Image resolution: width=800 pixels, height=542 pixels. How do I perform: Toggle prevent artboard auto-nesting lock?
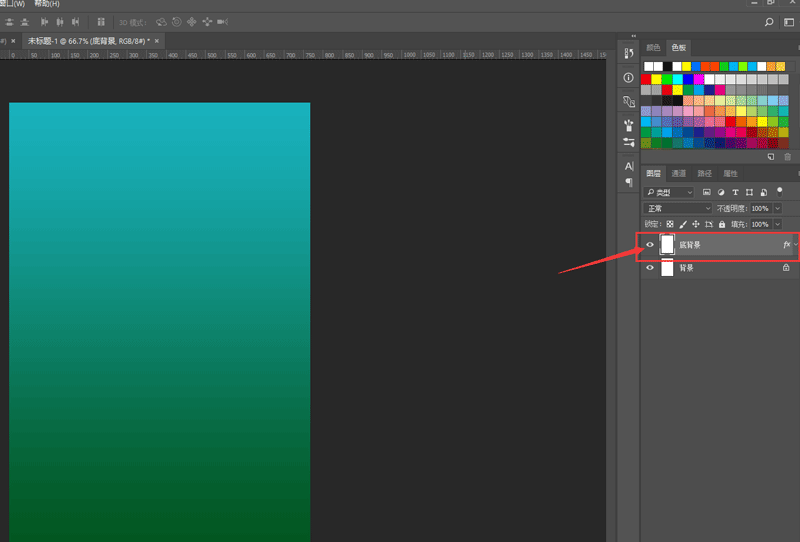click(x=709, y=224)
